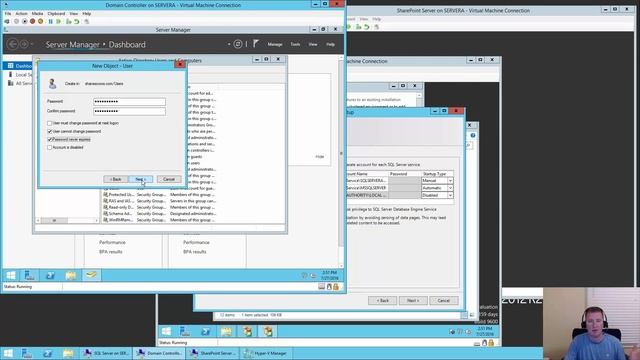
Task: Select the 'Schema Ad...' group row
Action: (159, 213)
